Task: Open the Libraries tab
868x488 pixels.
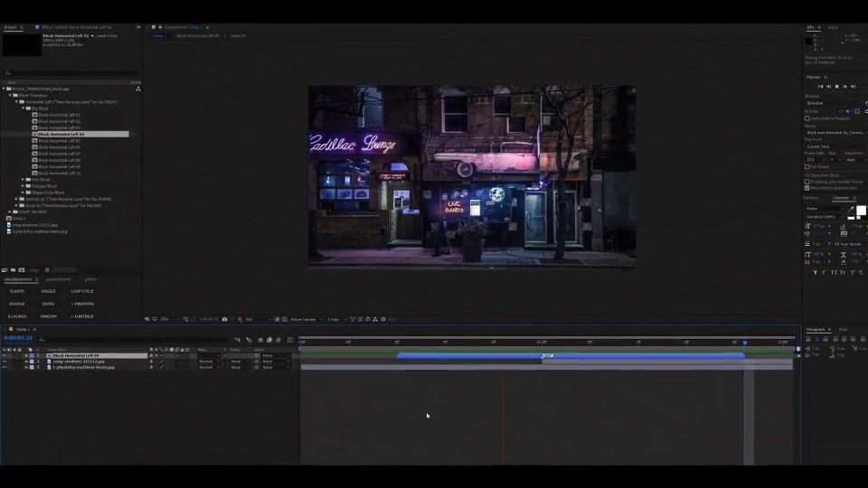Action: (811, 198)
